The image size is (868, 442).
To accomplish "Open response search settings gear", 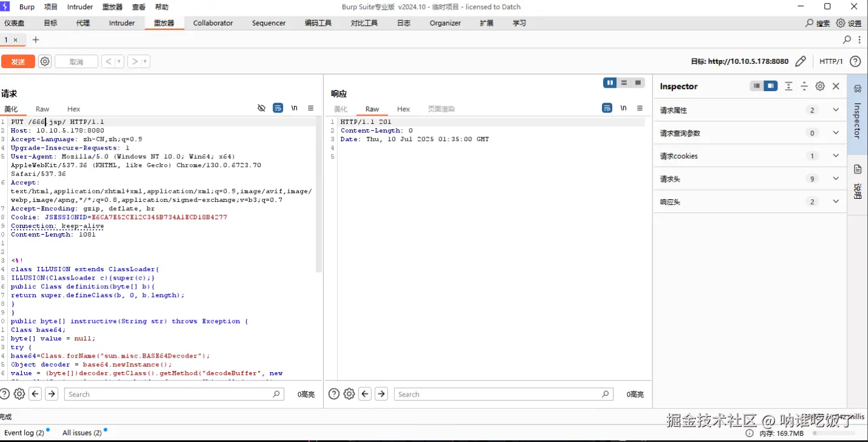I will click(349, 394).
